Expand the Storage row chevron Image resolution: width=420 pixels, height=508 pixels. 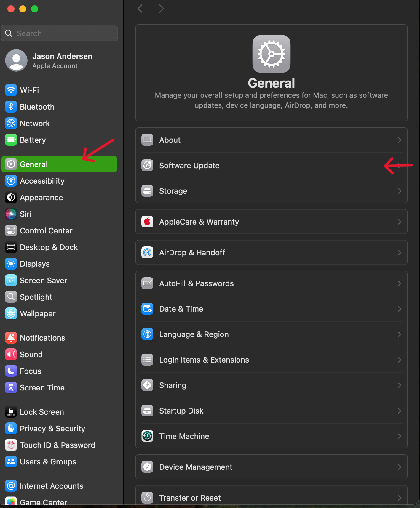pyautogui.click(x=400, y=191)
